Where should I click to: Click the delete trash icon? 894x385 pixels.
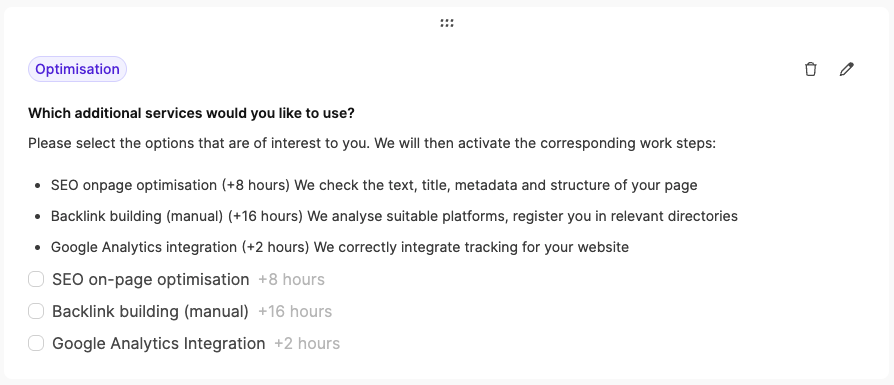810,69
